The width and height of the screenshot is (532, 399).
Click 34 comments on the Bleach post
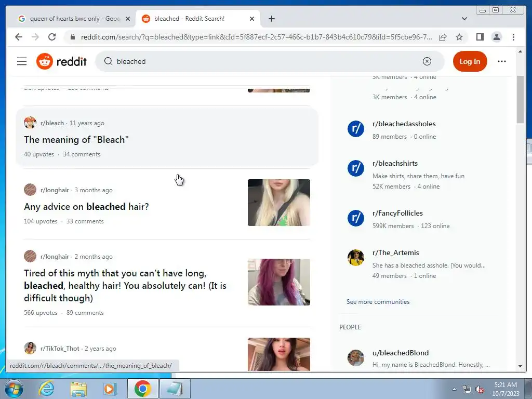pyautogui.click(x=82, y=154)
